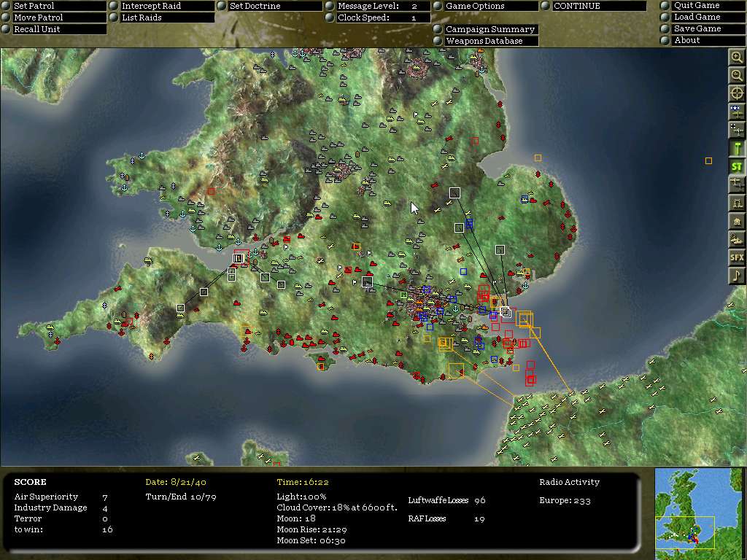Click the overview minimap thumbnail
Screen dimensions: 747x560
pos(698,514)
